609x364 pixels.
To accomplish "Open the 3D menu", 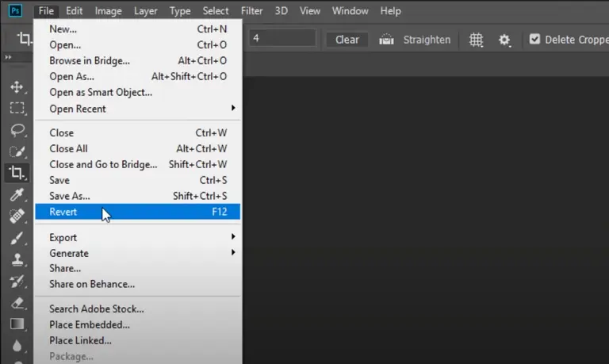I will coord(282,11).
